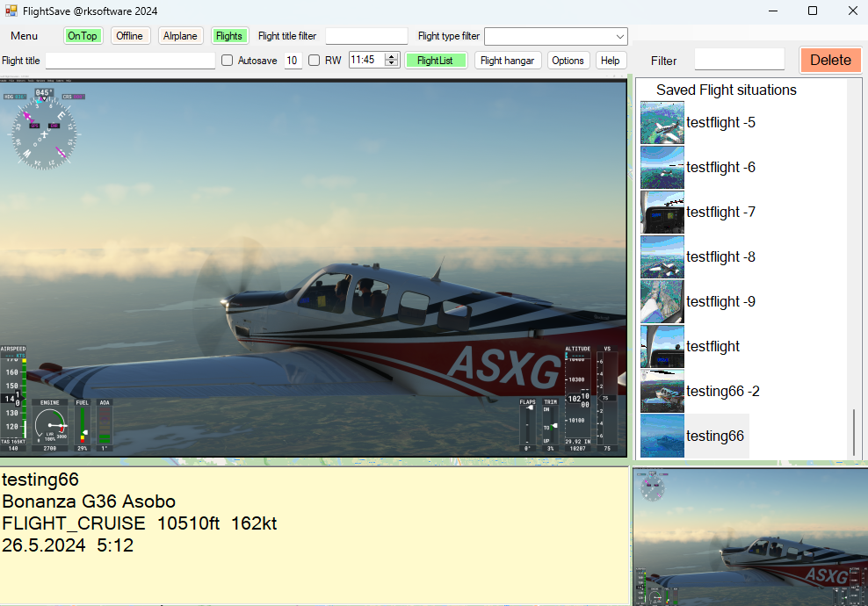
Task: Decrease time with the down stepper arrow
Action: pos(391,64)
